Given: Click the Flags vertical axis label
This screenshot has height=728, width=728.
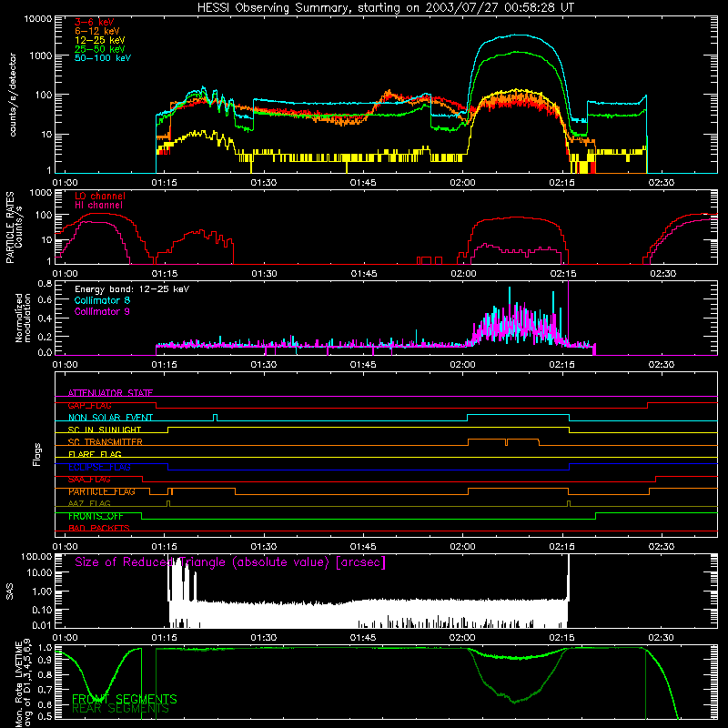Looking at the screenshot, I should (x=37, y=454).
